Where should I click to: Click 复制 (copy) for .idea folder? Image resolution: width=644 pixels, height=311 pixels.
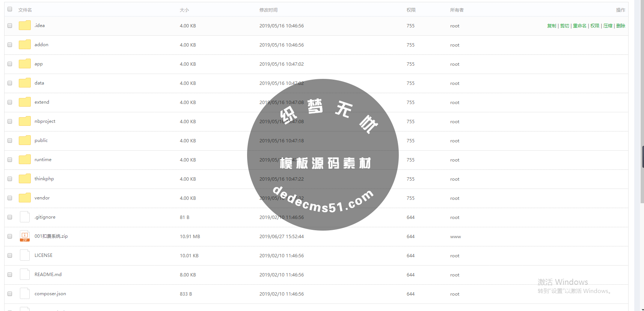(551, 26)
